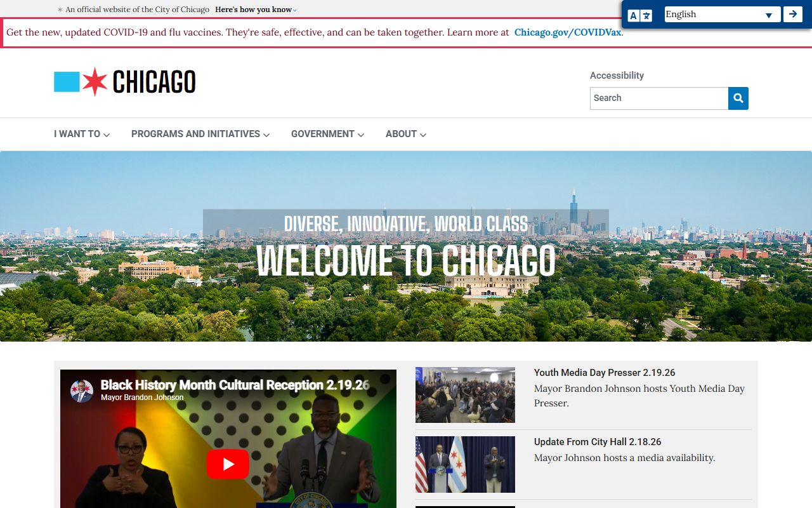The width and height of the screenshot is (812, 508).
Task: Click 'Mayor Brandon Johnson hosts Youth Media Day' description
Action: pyautogui.click(x=639, y=396)
